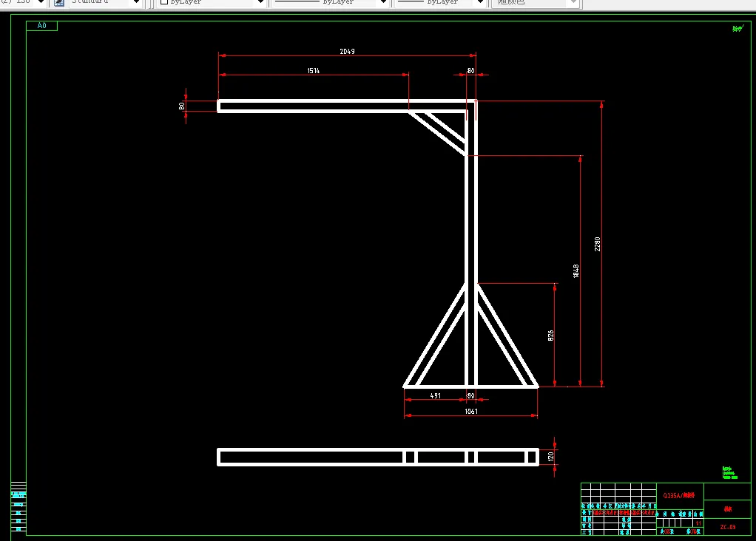The width and height of the screenshot is (756, 541).
Task: Select the 2049 dimension text
Action: [x=347, y=51]
